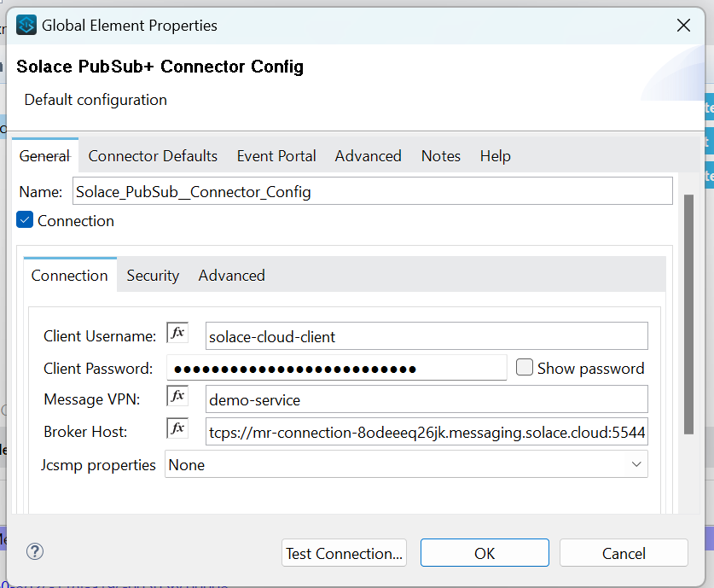Click the fx button beside Message VPN
This screenshot has width=714, height=588.
pos(177,396)
